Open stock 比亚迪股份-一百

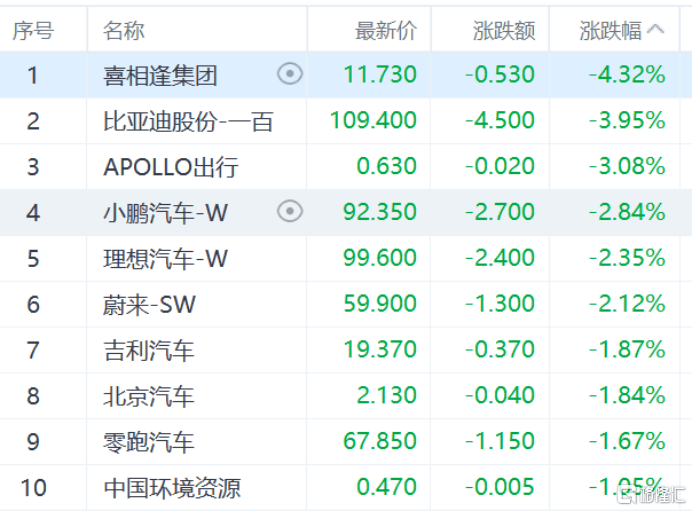tap(188, 121)
